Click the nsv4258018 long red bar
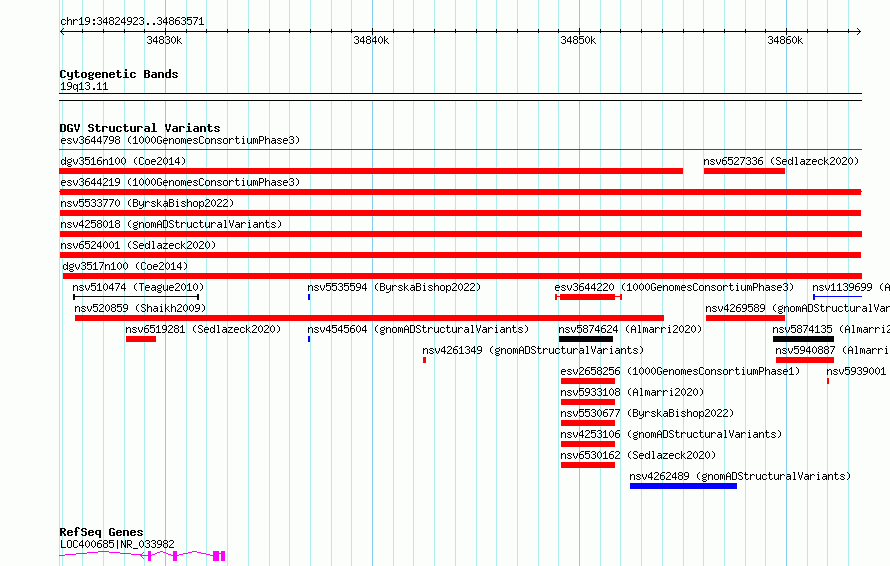Screen dimensions: 890x566 point(460,234)
